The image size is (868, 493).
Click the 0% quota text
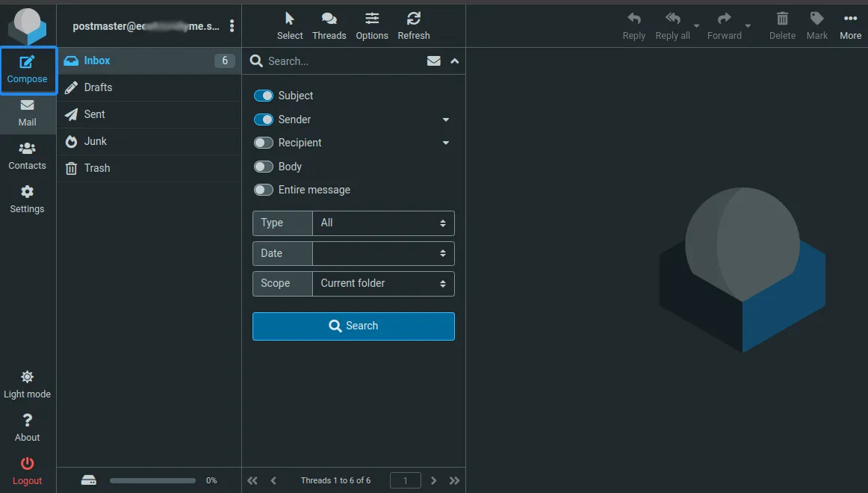click(211, 480)
